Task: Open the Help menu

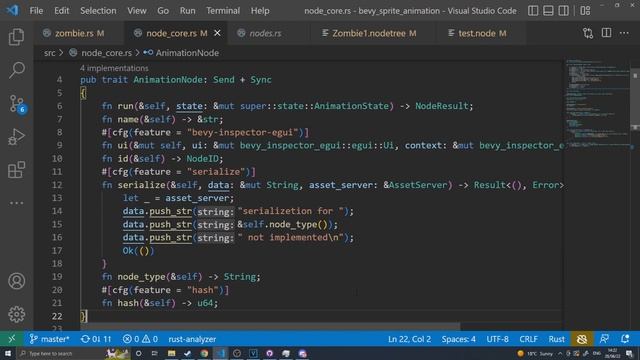Action: [260, 11]
